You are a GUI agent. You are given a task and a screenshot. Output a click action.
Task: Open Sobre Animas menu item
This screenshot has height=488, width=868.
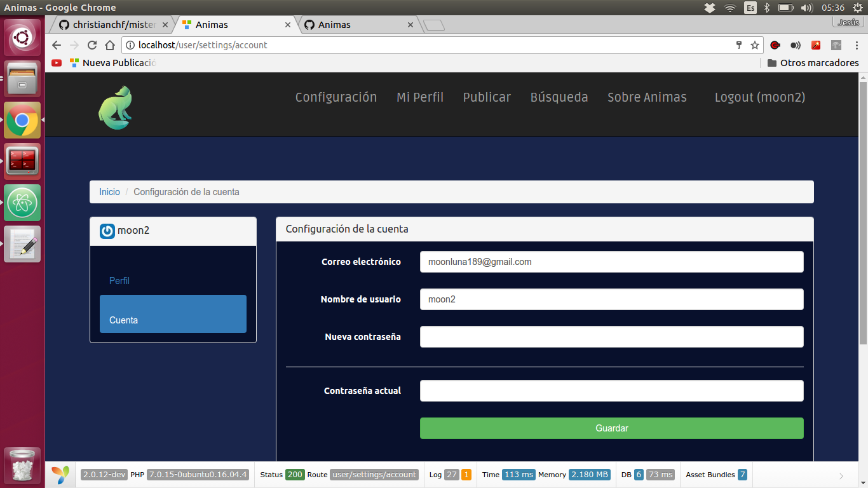tap(647, 97)
